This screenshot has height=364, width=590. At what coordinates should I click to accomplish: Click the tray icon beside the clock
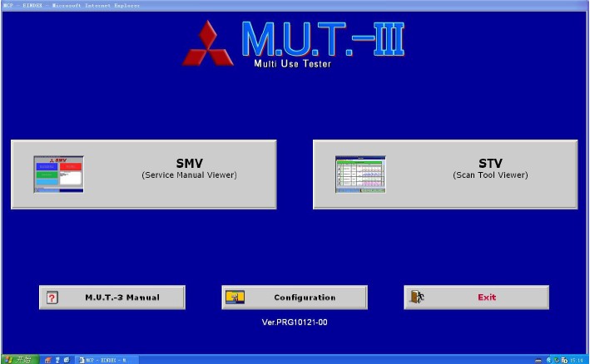(x=564, y=360)
